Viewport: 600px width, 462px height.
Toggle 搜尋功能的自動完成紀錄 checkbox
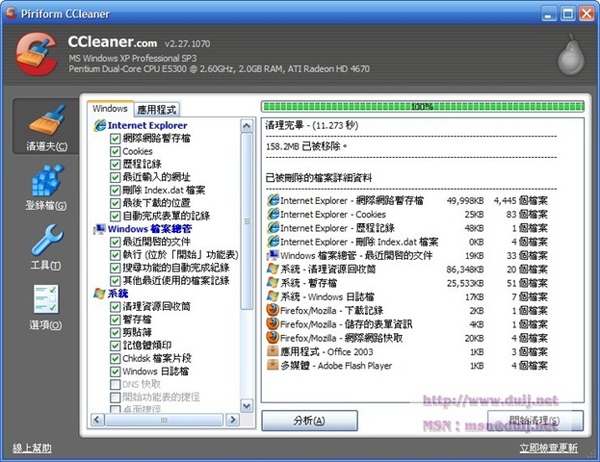pos(115,268)
